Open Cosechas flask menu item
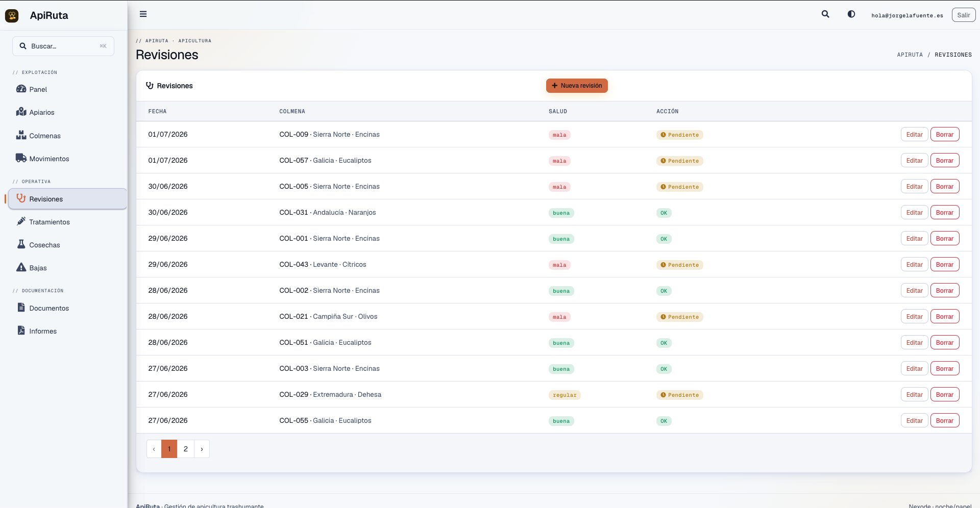Screen dimensions: 980x508 tap(67, 245)
